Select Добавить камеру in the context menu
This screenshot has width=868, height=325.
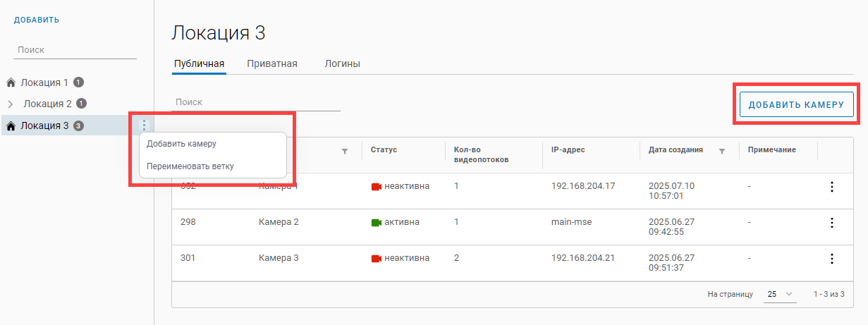click(181, 144)
